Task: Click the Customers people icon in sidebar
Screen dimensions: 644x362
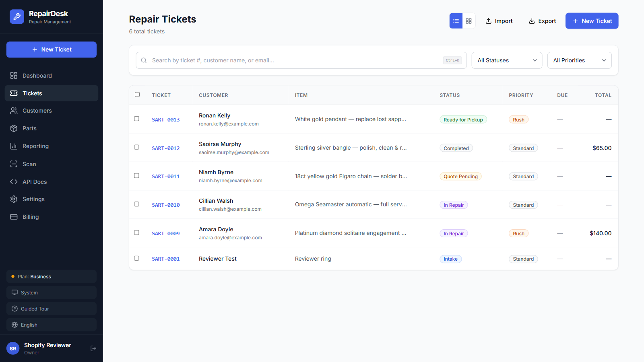Action: [14, 111]
